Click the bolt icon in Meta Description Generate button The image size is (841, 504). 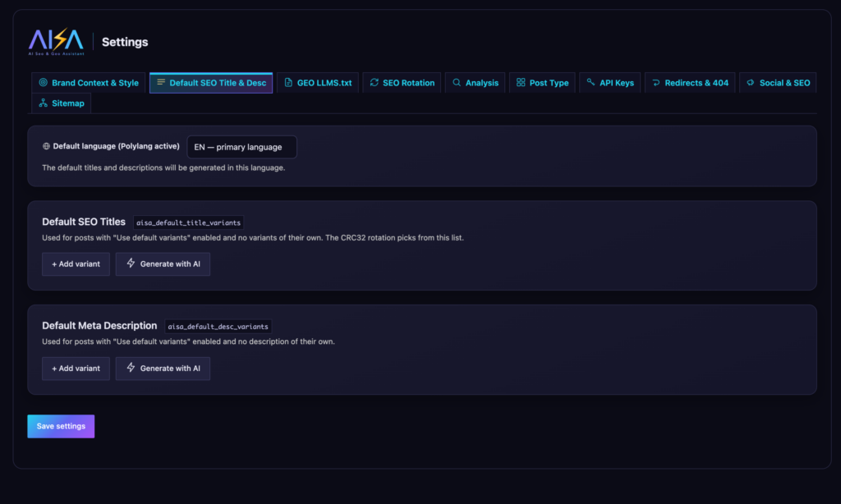click(131, 367)
